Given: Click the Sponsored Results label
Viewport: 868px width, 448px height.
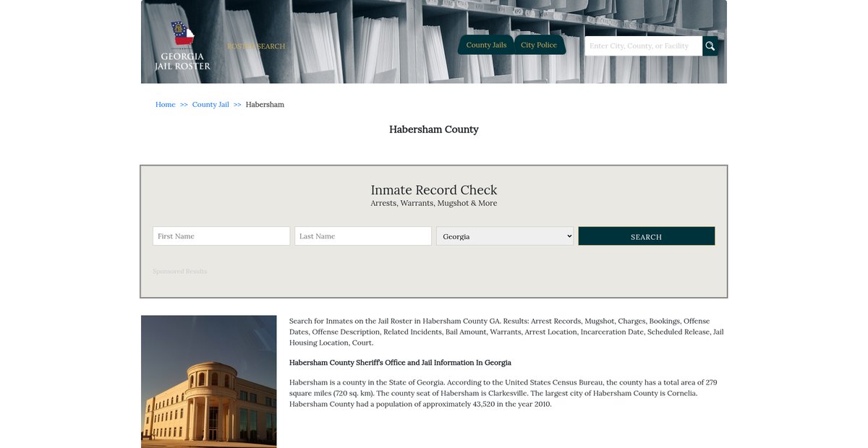Looking at the screenshot, I should [179, 272].
